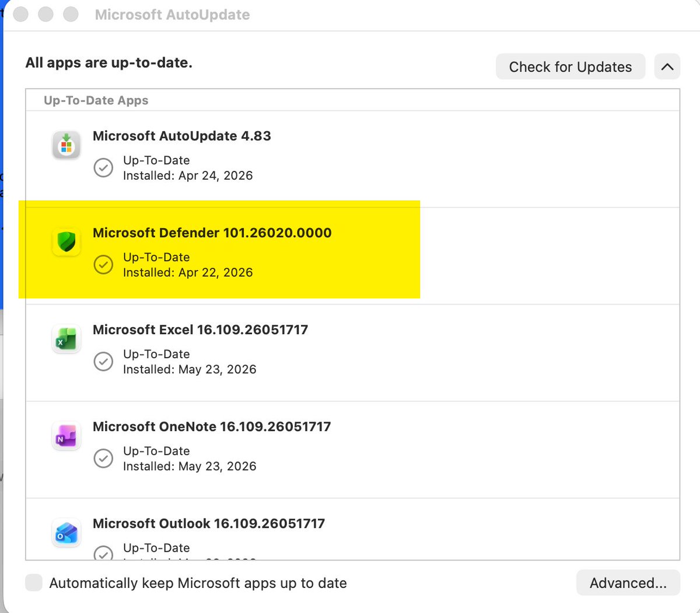Close the Microsoft AutoUpdate window

(x=21, y=15)
